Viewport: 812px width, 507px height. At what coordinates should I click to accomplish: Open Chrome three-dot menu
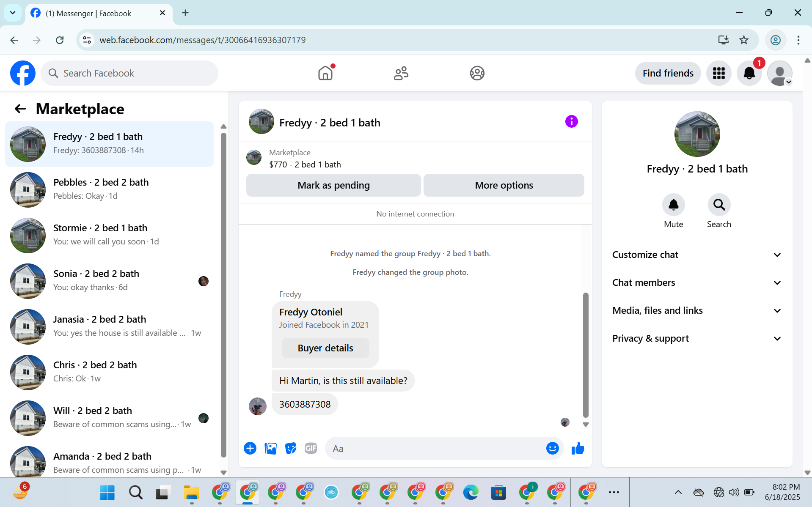(x=798, y=40)
